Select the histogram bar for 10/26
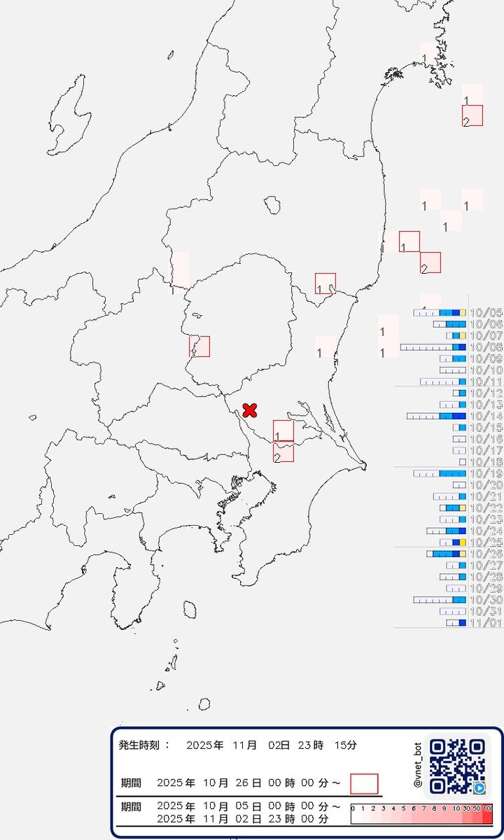 coord(447,554)
